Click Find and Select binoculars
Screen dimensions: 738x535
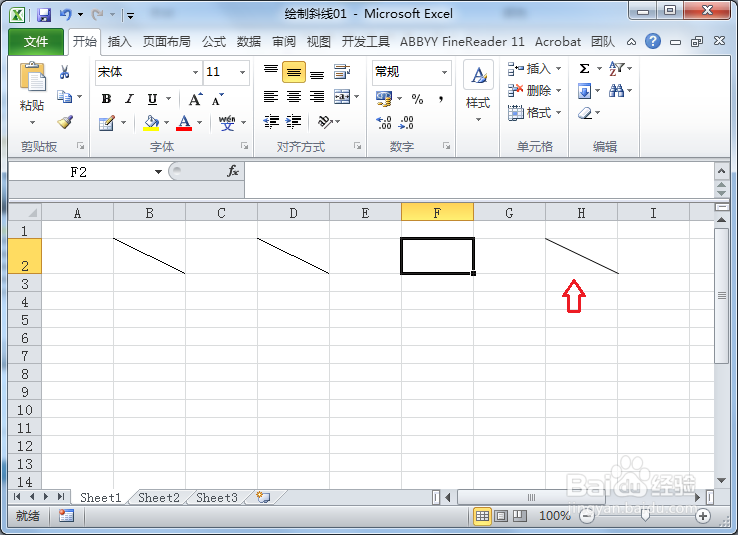pos(616,90)
